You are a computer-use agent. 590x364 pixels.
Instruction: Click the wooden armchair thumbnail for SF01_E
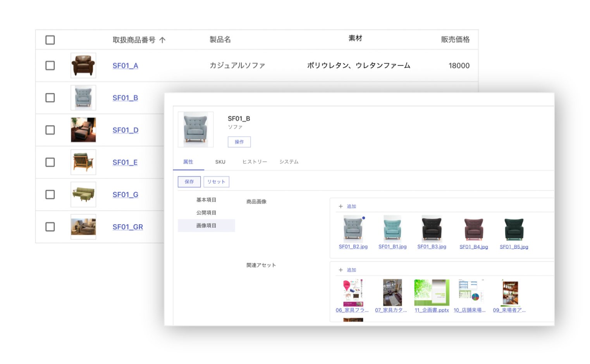tap(83, 162)
